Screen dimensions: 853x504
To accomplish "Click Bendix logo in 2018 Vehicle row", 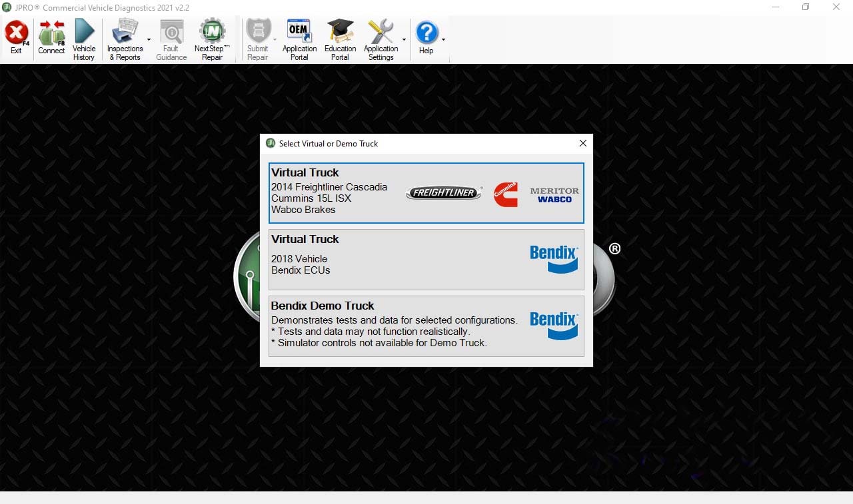I will 554,259.
